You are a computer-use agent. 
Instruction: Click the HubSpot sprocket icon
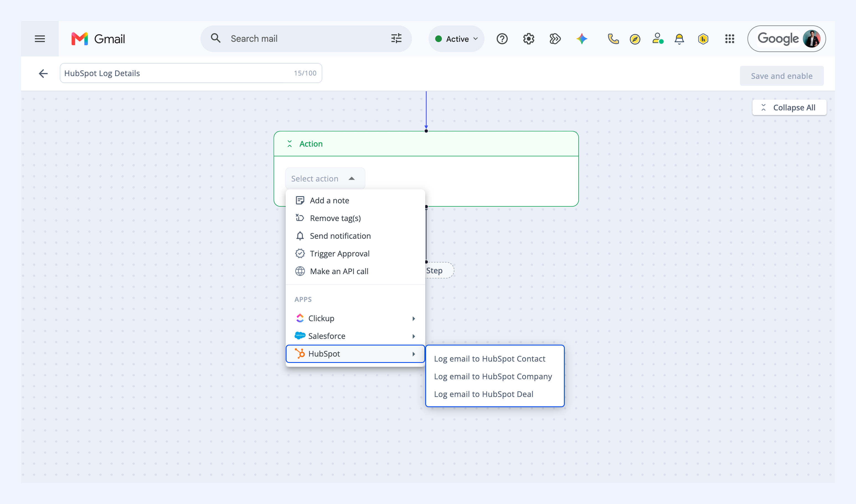point(300,354)
